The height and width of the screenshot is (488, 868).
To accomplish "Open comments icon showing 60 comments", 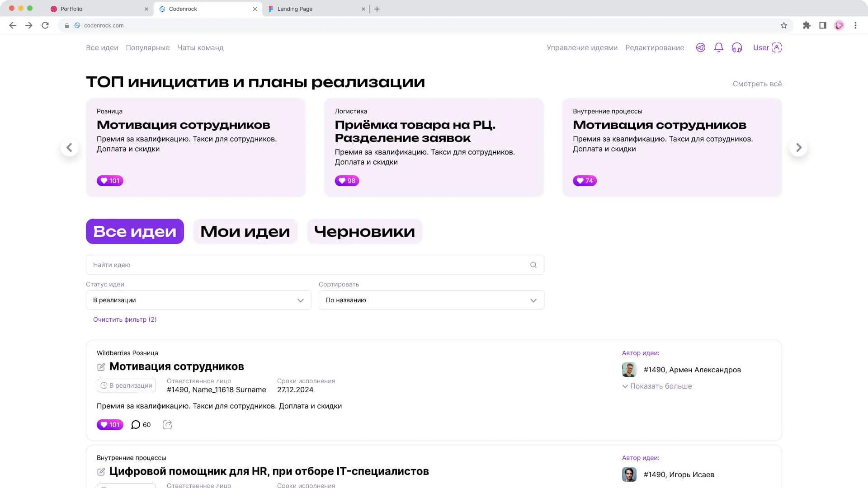I will click(135, 425).
